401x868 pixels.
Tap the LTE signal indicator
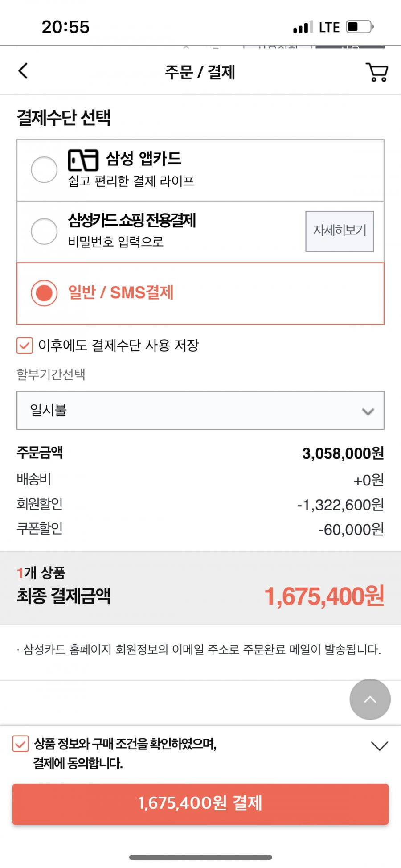point(330,27)
